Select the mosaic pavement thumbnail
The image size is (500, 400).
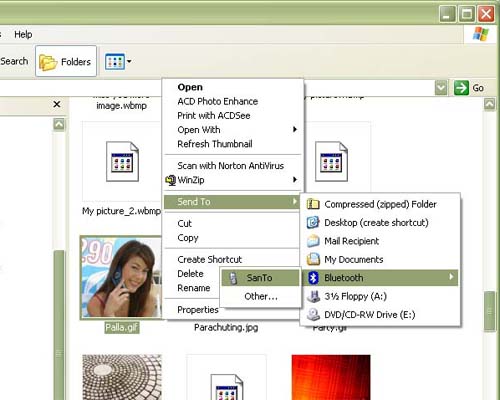click(x=122, y=377)
